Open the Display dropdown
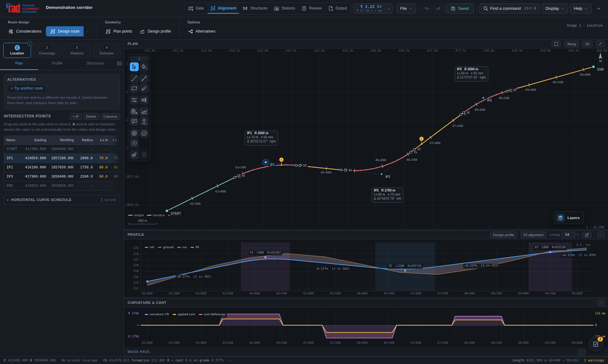The width and height of the screenshot is (608, 364). coord(554,9)
